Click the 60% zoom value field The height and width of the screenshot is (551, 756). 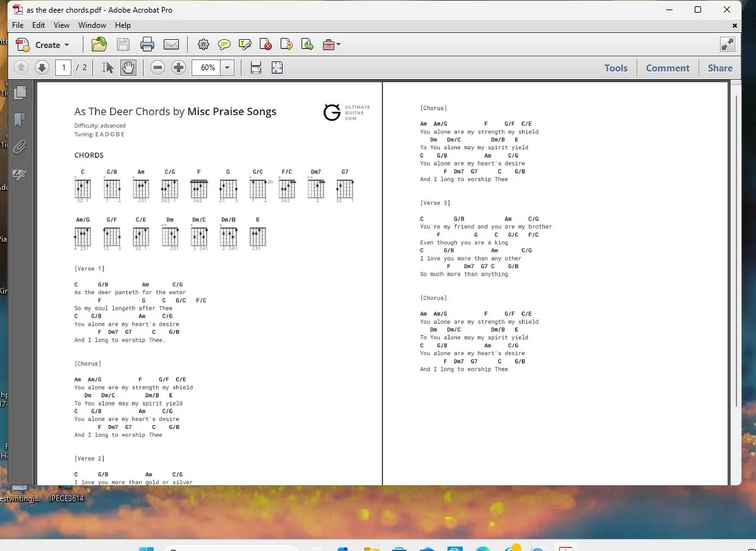click(206, 68)
